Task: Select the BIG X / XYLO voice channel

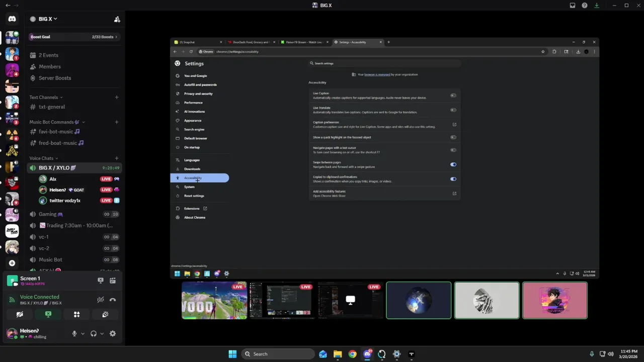Action: pyautogui.click(x=73, y=168)
